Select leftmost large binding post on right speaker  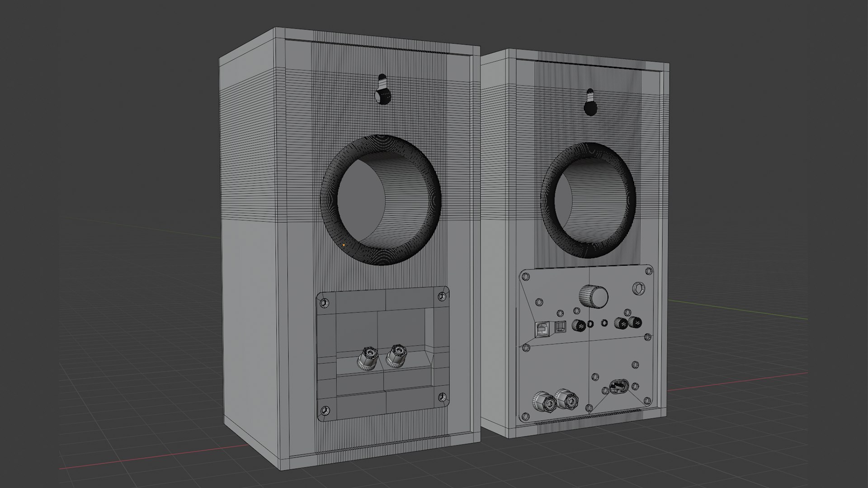click(x=545, y=401)
